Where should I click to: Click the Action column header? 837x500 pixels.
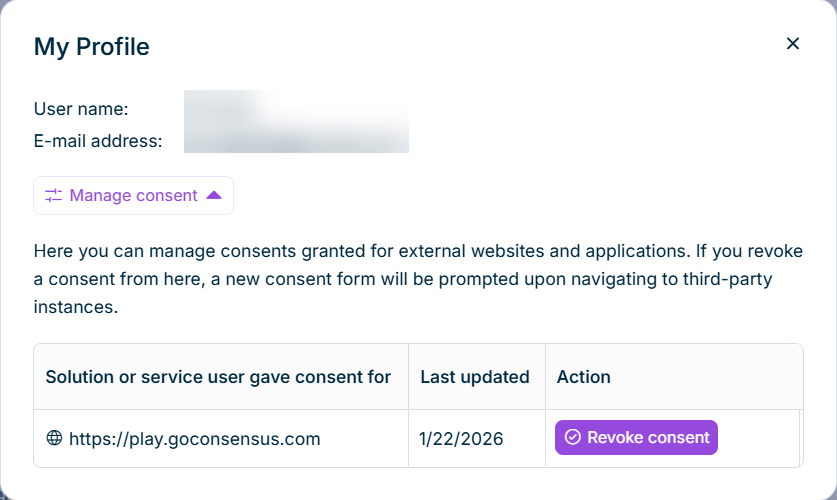(583, 377)
